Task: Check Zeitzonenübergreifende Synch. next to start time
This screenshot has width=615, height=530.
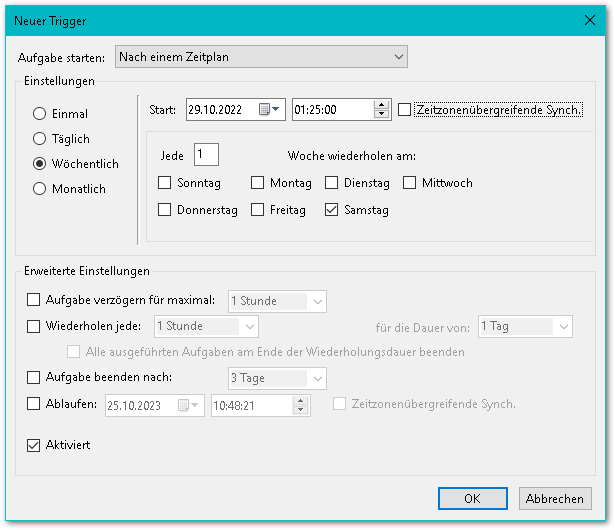Action: pos(404,110)
